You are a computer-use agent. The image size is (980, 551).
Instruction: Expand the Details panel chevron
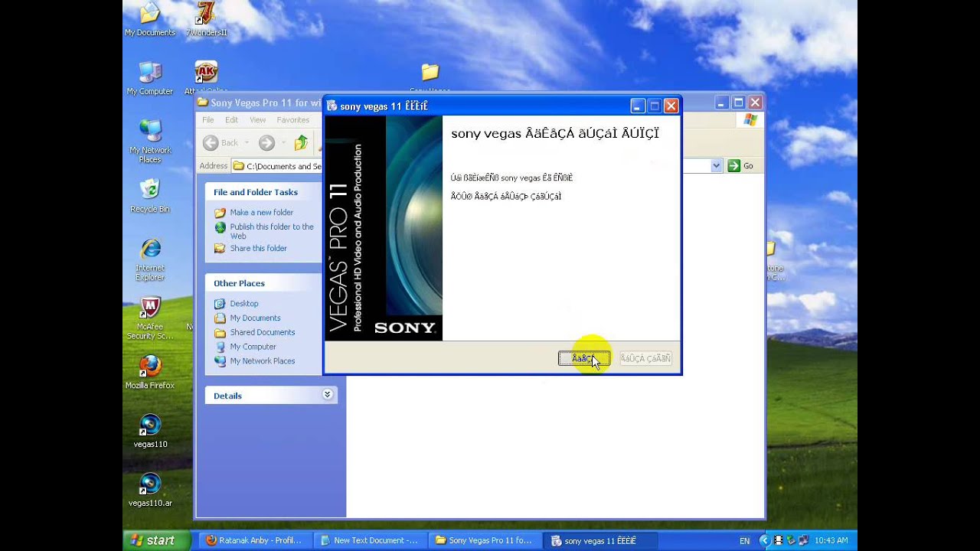coord(327,395)
